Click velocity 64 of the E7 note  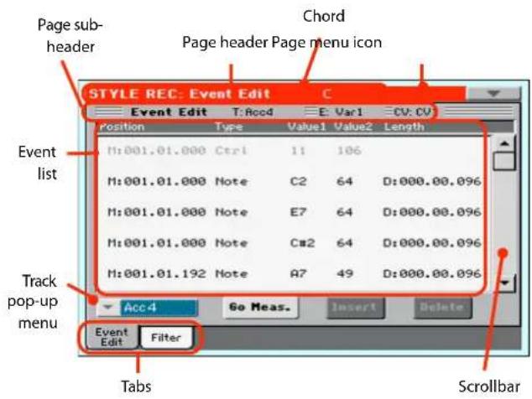pos(345,212)
